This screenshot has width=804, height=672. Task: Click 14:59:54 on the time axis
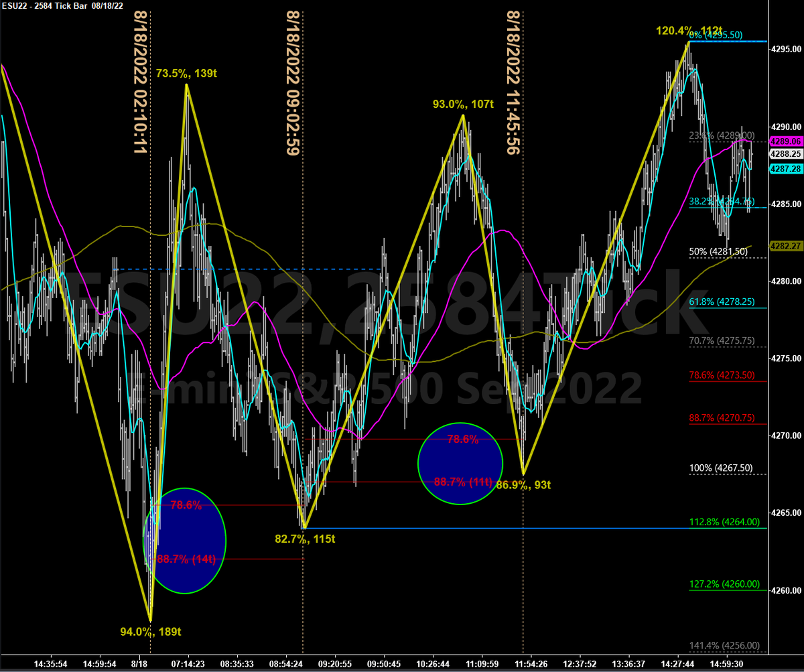100,664
